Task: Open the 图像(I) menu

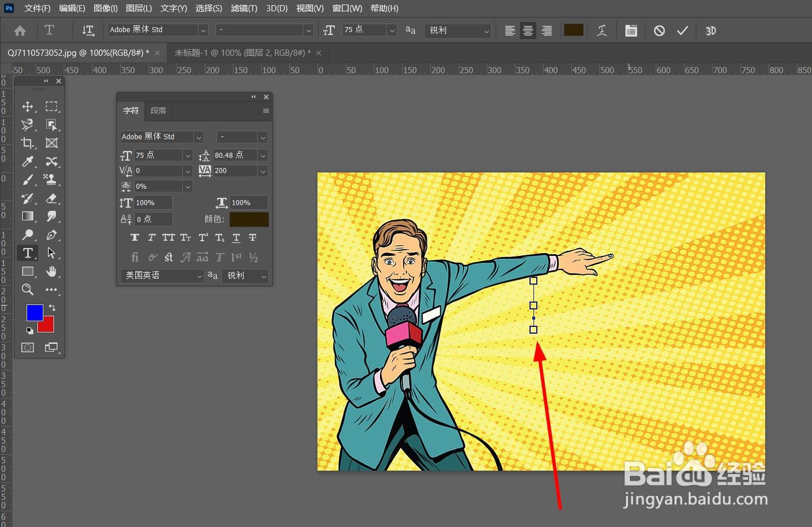Action: click(x=105, y=8)
